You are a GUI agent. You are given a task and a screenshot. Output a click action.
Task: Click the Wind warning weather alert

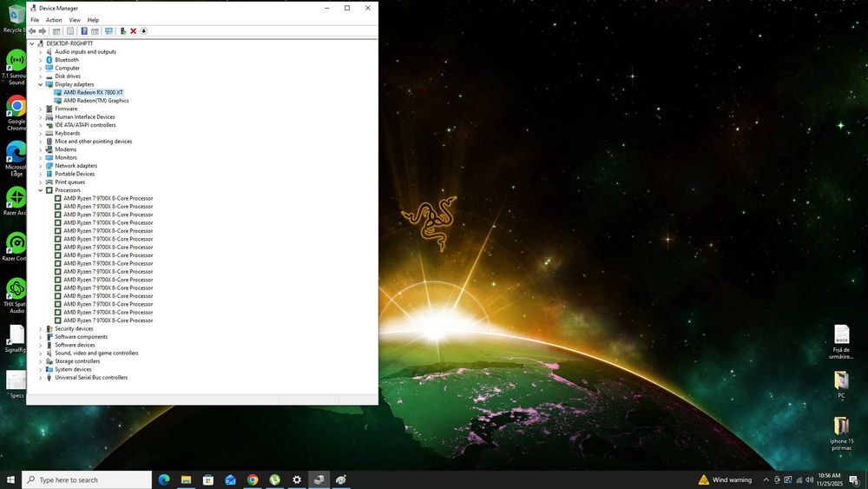click(725, 479)
